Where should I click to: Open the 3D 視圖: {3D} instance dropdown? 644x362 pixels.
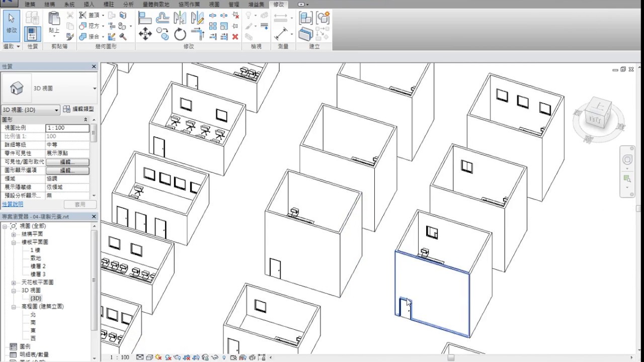(x=56, y=110)
